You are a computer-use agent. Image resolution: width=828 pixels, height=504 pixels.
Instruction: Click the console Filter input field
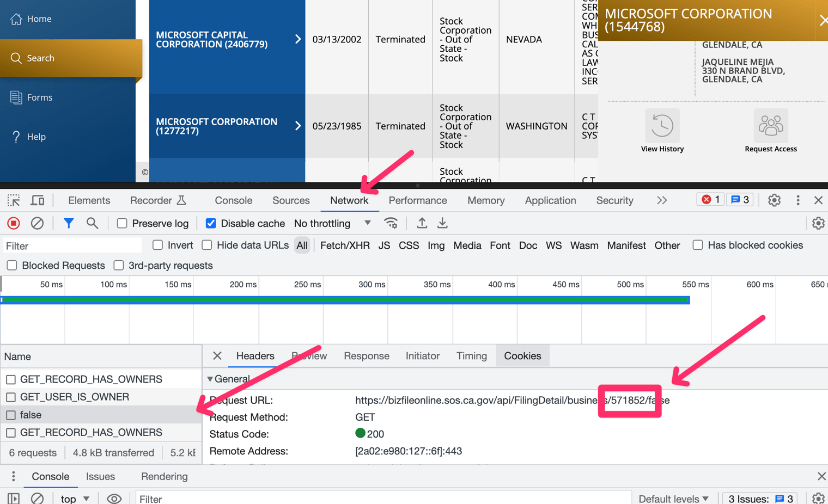382,499
